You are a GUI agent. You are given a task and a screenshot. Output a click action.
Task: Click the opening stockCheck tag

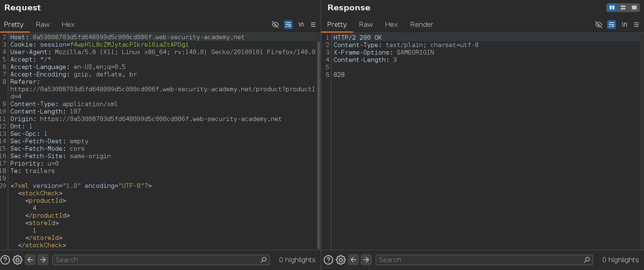click(x=40, y=193)
